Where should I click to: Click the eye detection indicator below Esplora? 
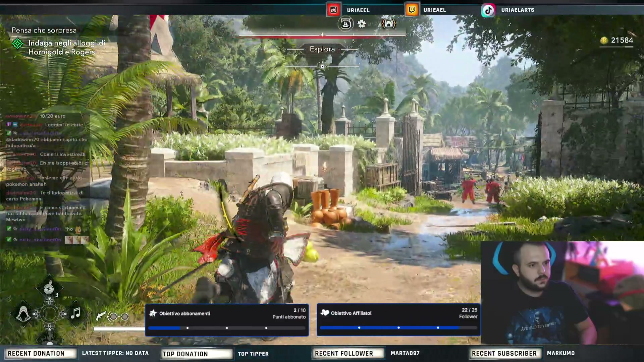[322, 66]
